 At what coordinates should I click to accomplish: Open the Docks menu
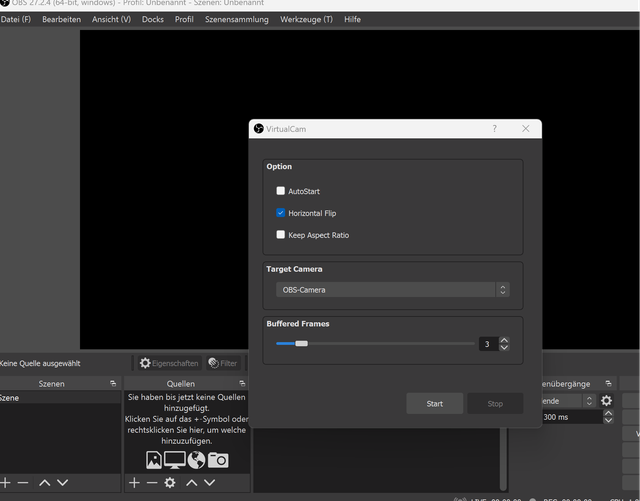(x=153, y=19)
